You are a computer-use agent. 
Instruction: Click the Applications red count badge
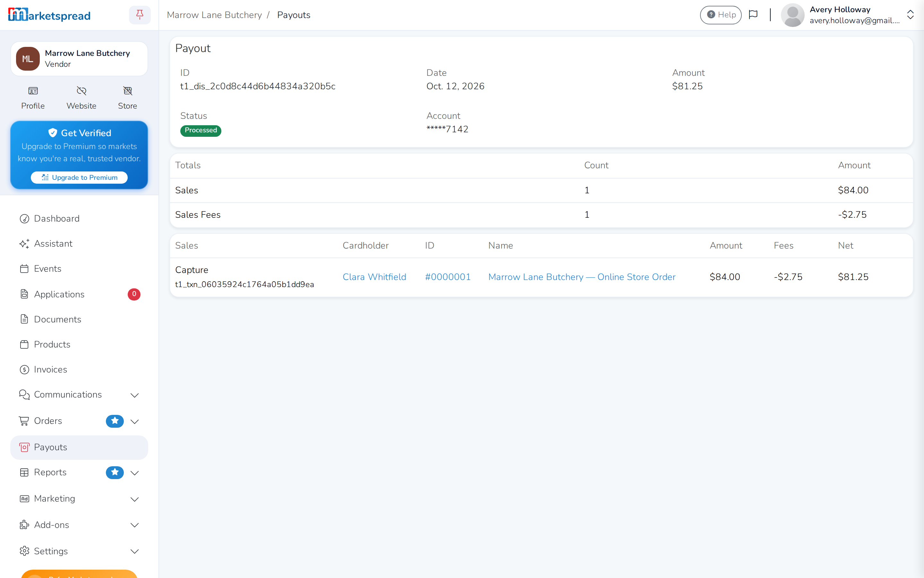pyautogui.click(x=134, y=294)
